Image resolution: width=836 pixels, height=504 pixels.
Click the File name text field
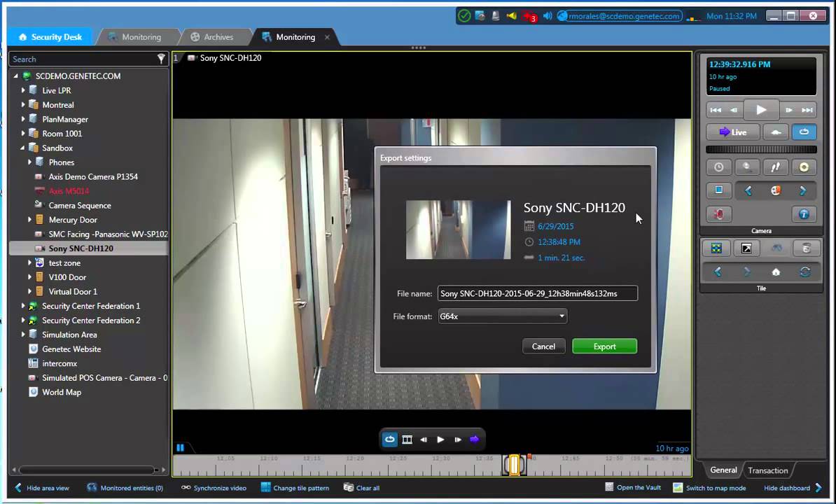pos(538,293)
